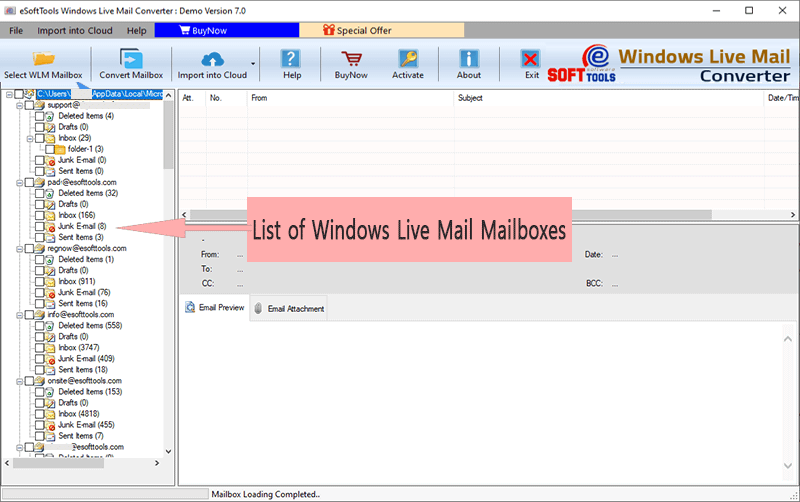Click the Deleted Items (558) icon
Image resolution: width=800 pixels, height=502 pixels.
(50, 326)
